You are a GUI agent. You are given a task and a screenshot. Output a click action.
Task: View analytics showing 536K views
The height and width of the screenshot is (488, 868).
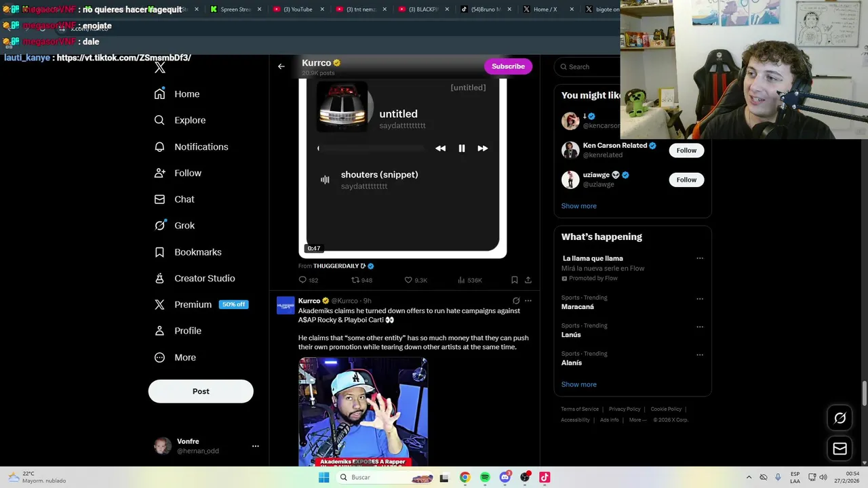click(x=469, y=280)
